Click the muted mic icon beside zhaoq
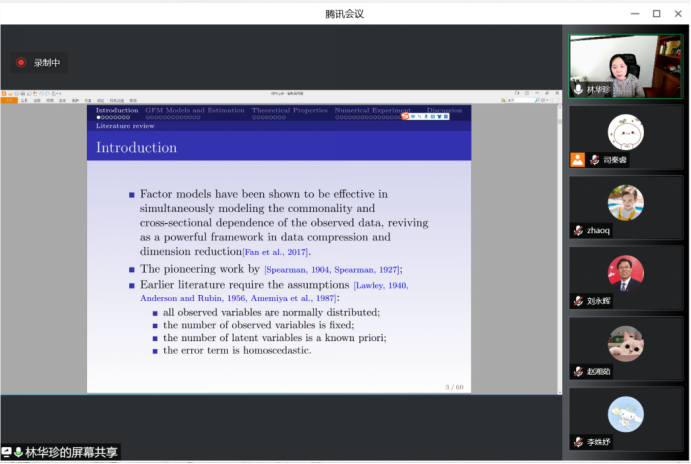 [578, 231]
